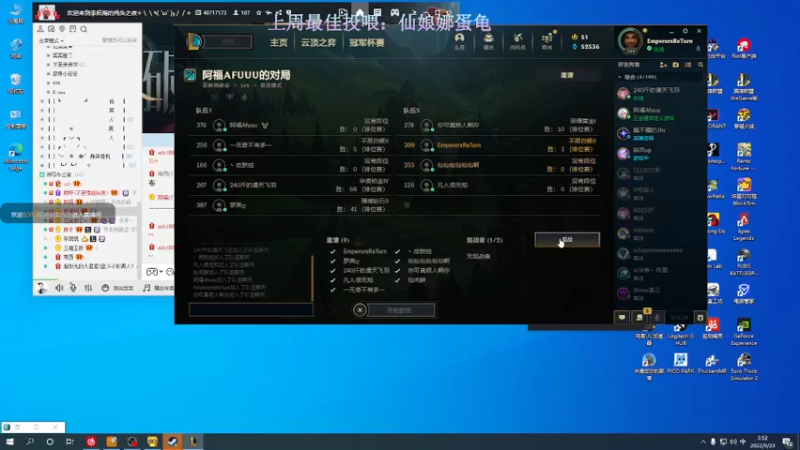Click the 开始游戏 start game button
The height and width of the screenshot is (450, 800).
click(399, 310)
